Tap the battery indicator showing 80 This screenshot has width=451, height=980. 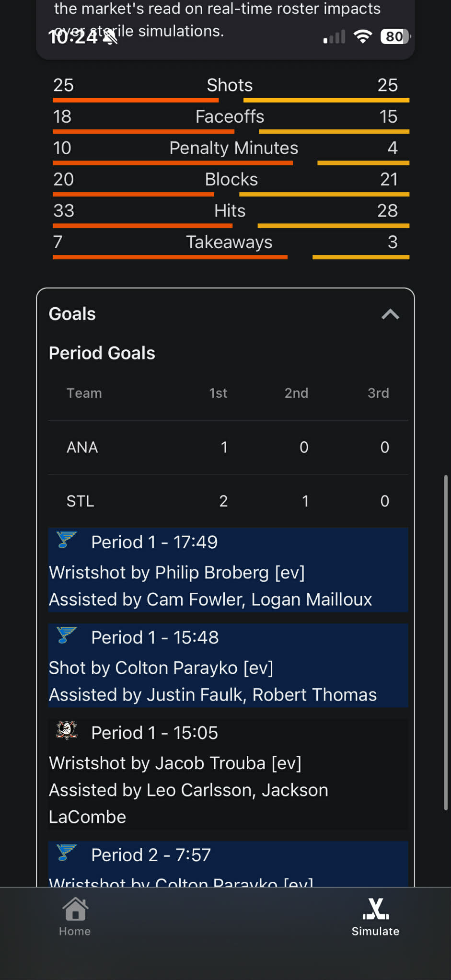[395, 36]
